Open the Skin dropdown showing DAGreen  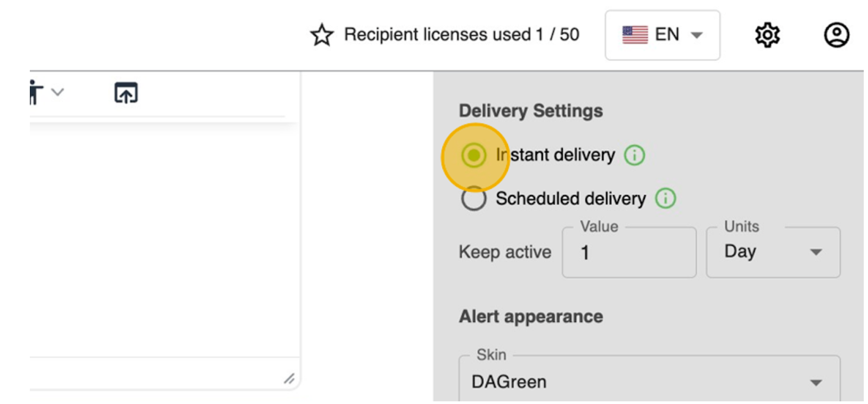click(x=649, y=382)
